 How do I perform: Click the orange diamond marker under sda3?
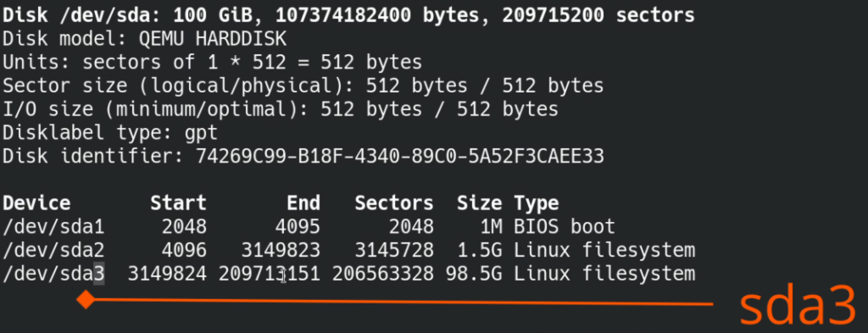tap(86, 300)
